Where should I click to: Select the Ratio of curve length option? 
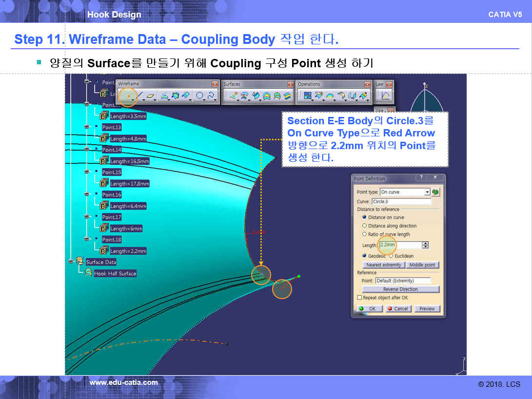click(364, 234)
